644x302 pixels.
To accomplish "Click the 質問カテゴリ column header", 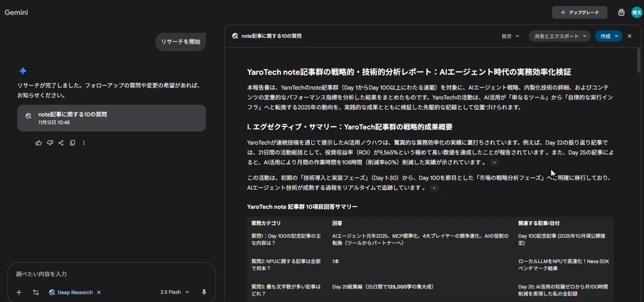I will (266, 223).
